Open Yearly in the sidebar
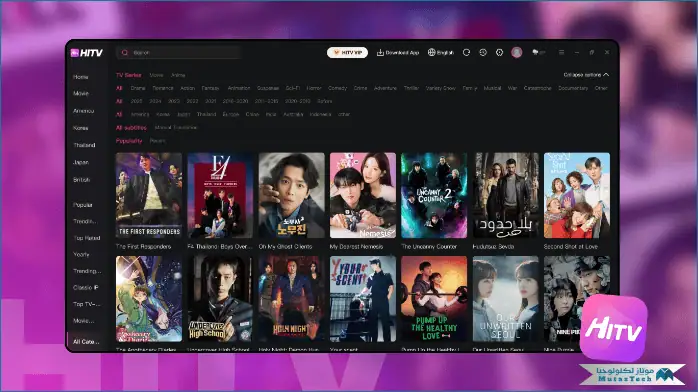Screen dimensions: 698x392 coord(81,255)
